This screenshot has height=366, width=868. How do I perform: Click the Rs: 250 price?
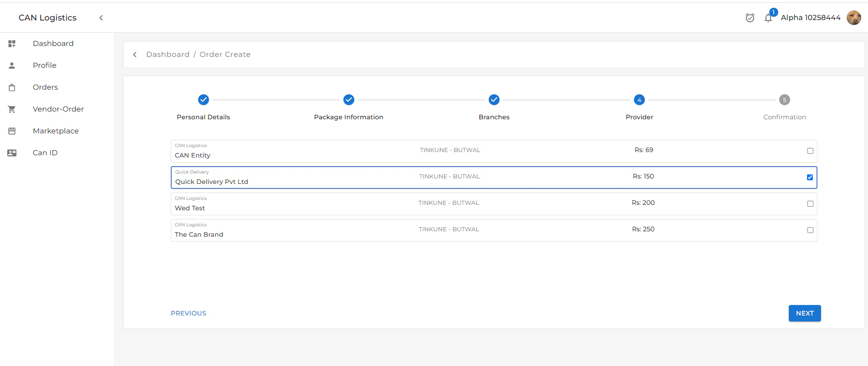point(643,229)
